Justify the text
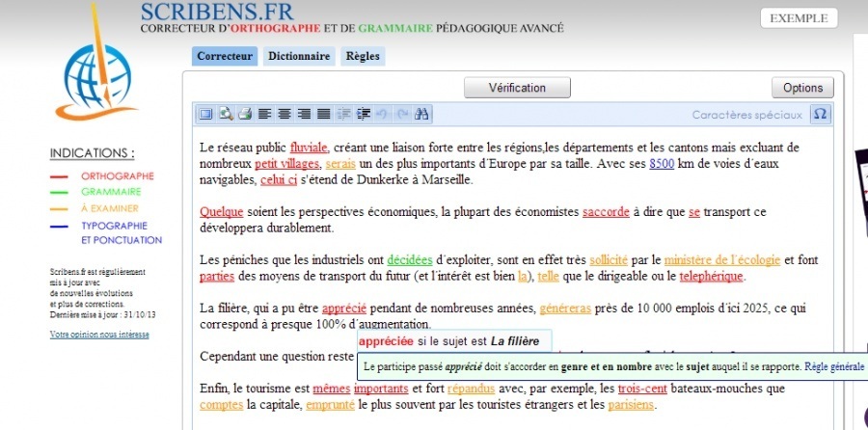868x430 pixels. tap(323, 114)
